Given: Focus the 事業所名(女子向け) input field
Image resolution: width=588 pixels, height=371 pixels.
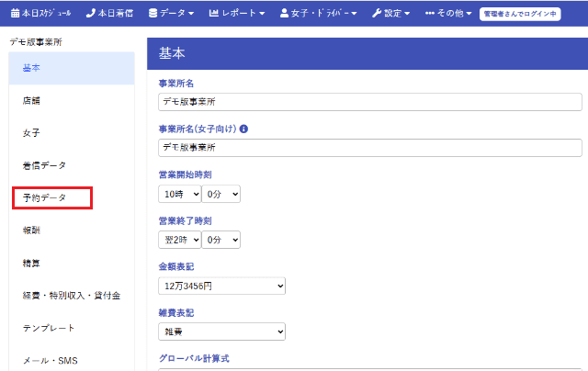Looking at the screenshot, I should [x=370, y=148].
